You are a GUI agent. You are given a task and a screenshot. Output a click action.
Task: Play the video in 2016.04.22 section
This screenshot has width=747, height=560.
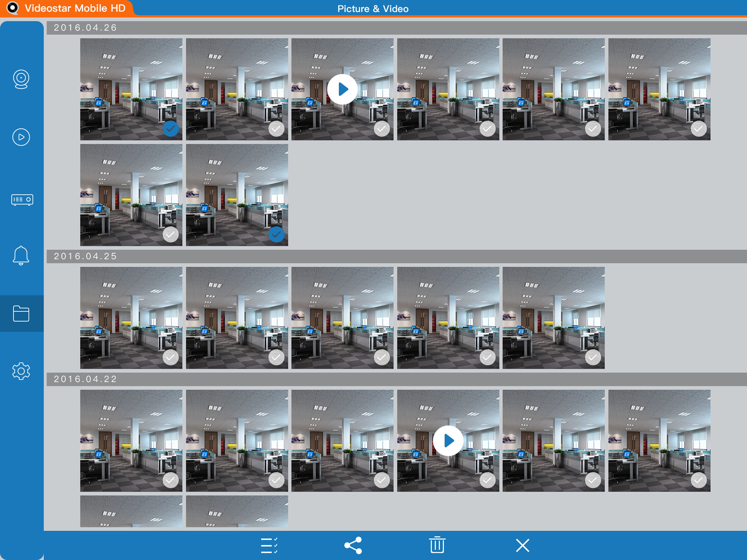click(448, 441)
